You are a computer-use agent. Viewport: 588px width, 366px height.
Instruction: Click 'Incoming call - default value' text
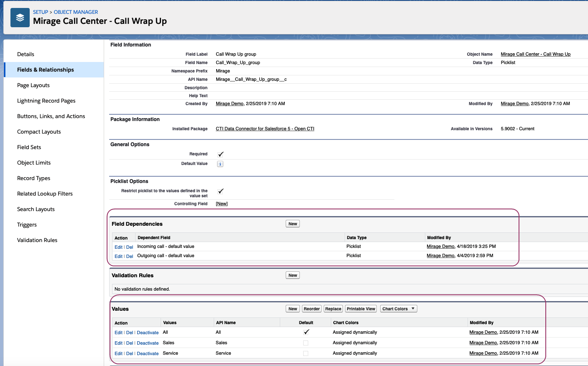click(x=166, y=247)
